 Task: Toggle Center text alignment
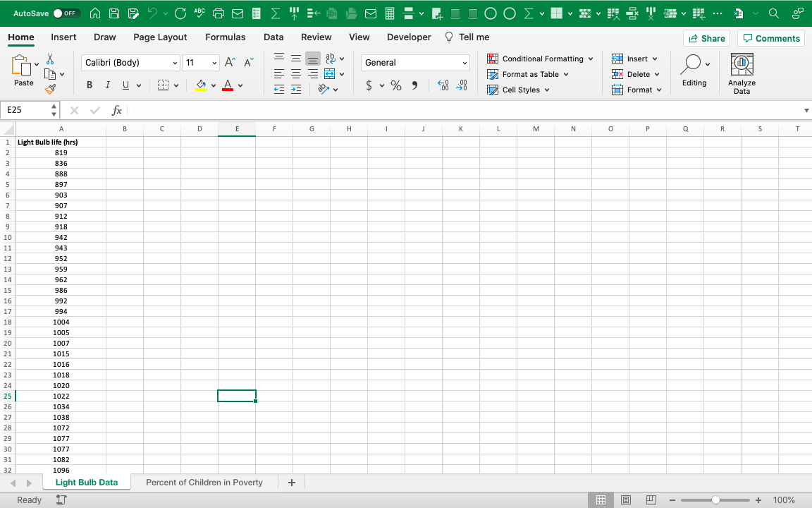tap(296, 73)
